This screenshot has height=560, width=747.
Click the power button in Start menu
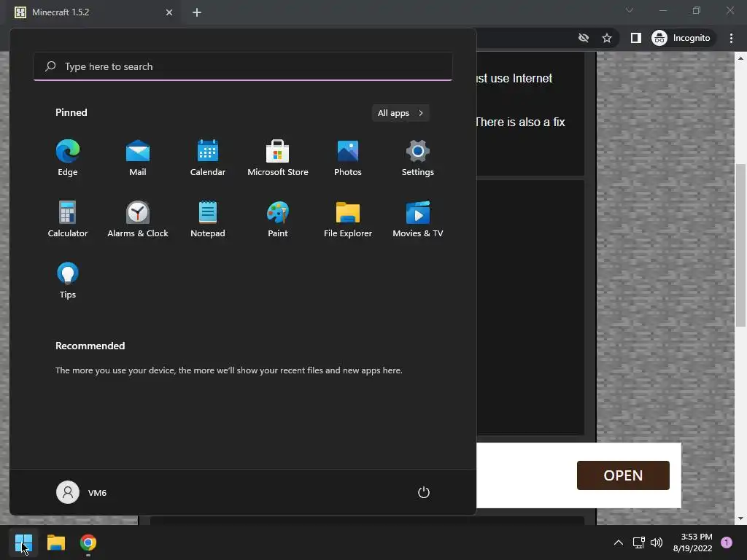pyautogui.click(x=424, y=492)
